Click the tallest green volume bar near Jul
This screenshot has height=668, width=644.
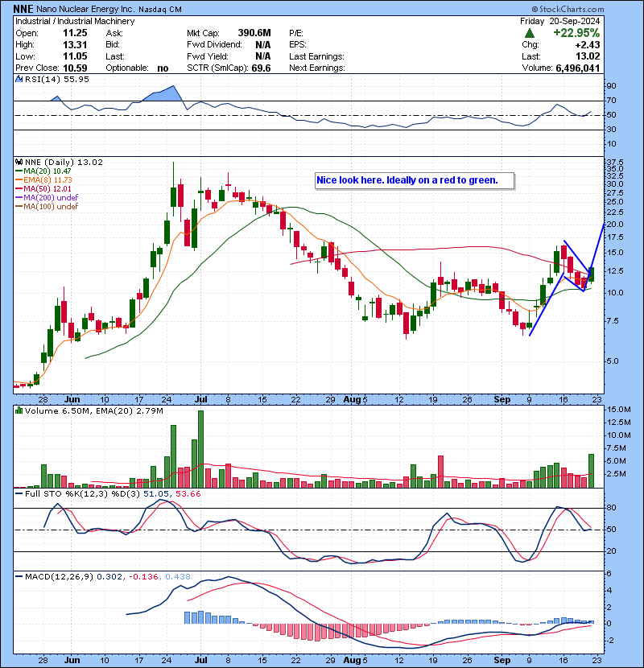200,449
